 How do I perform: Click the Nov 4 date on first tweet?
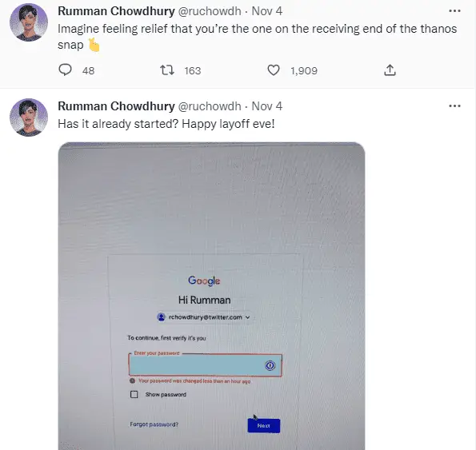coord(267,11)
